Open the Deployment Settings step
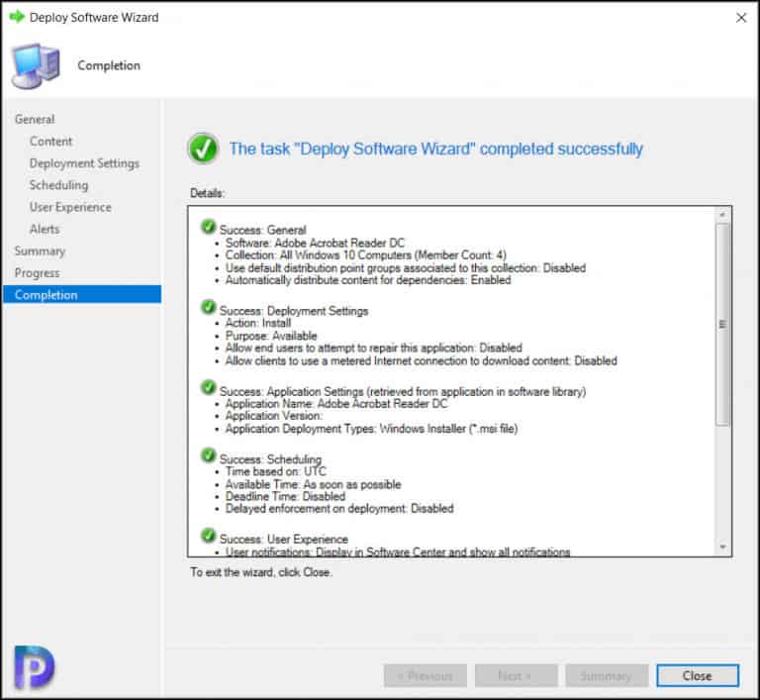This screenshot has height=700, width=760. coord(84,163)
